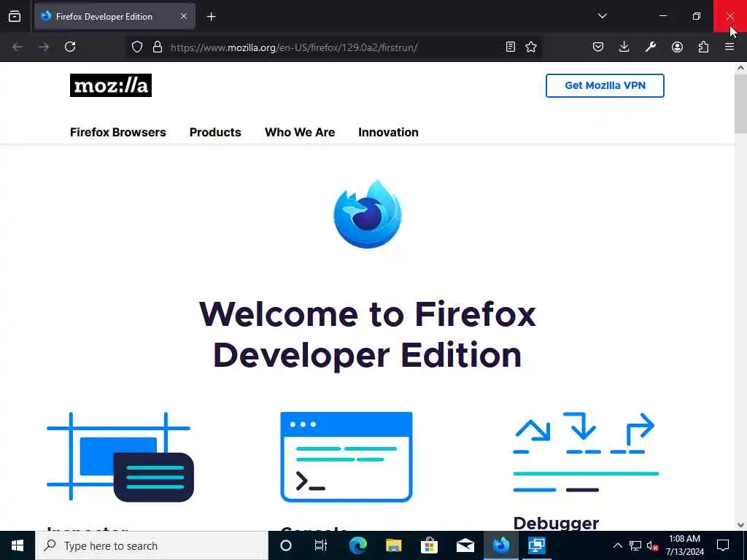Click the page vertical scrollbar thumb
Viewport: 747px width, 560px height.
pos(741,104)
